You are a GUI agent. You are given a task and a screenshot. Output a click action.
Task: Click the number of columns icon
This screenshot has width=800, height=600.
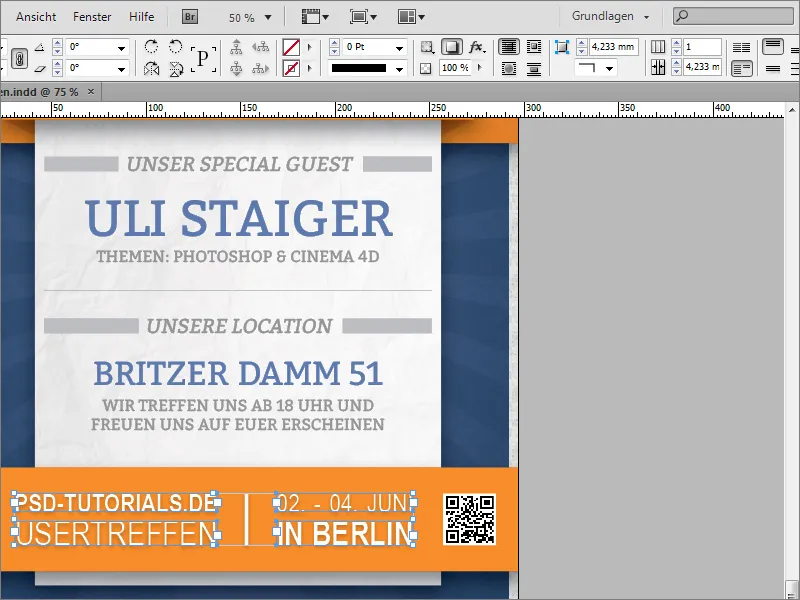[x=658, y=47]
